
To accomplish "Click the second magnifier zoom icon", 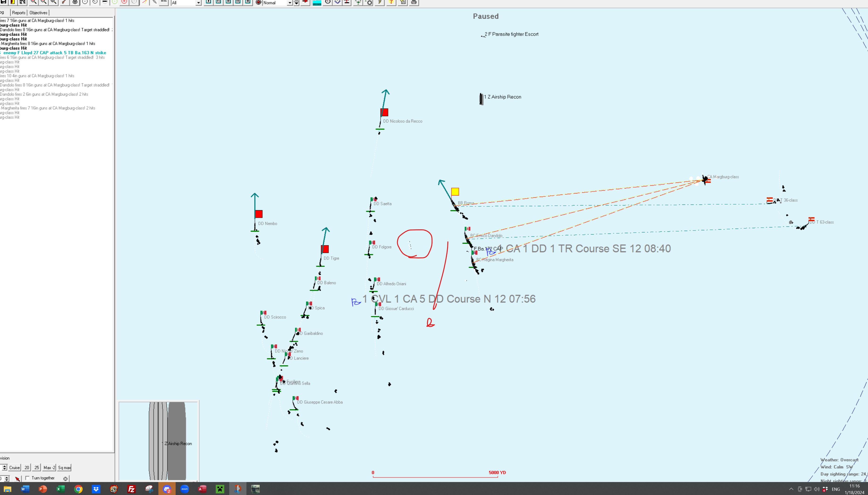I will click(x=43, y=2).
